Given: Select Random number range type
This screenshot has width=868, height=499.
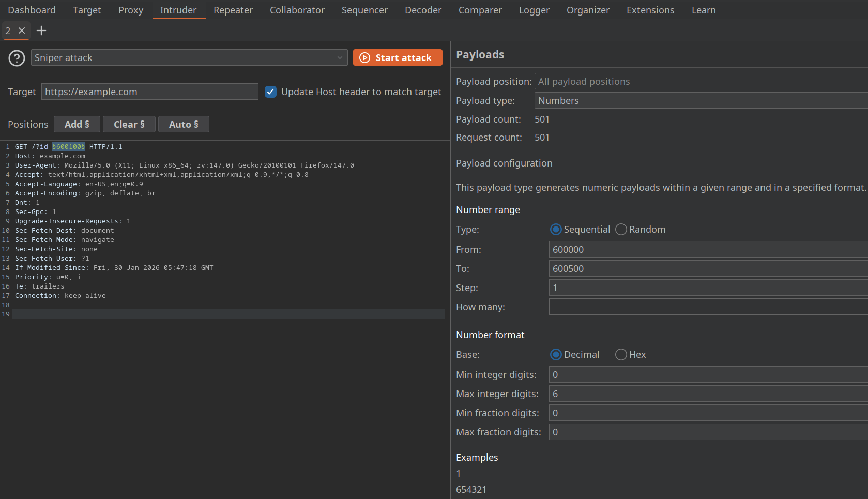Looking at the screenshot, I should coord(621,229).
